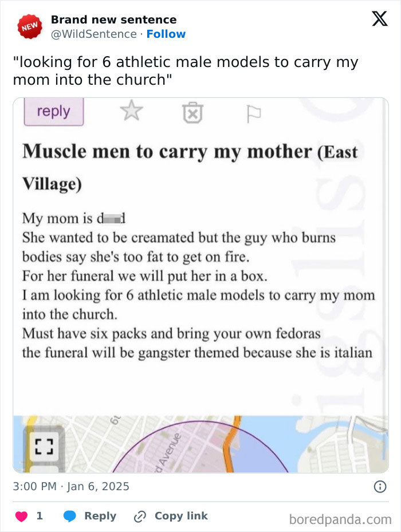Image resolution: width=401 pixels, height=532 pixels.
Task: Click the blue reply bubble icon
Action: [69, 515]
